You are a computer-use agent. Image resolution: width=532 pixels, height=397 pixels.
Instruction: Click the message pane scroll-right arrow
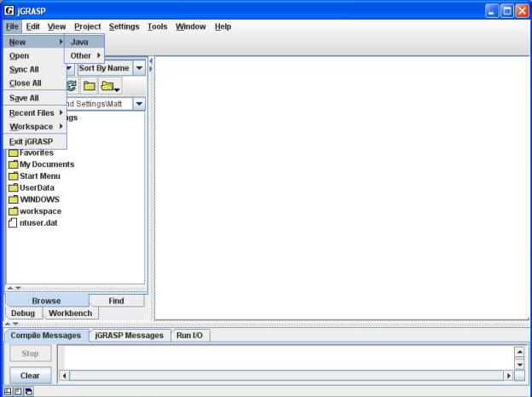(508, 376)
